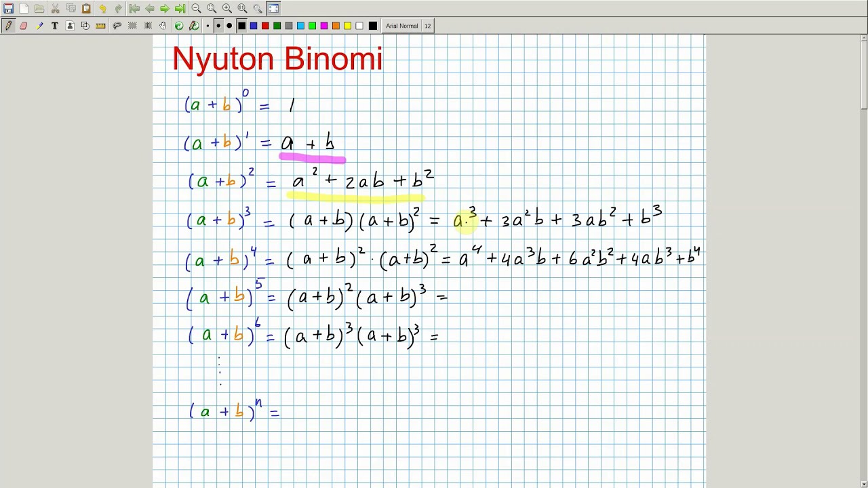
Task: Paste from the clipboard icon
Action: [x=86, y=9]
